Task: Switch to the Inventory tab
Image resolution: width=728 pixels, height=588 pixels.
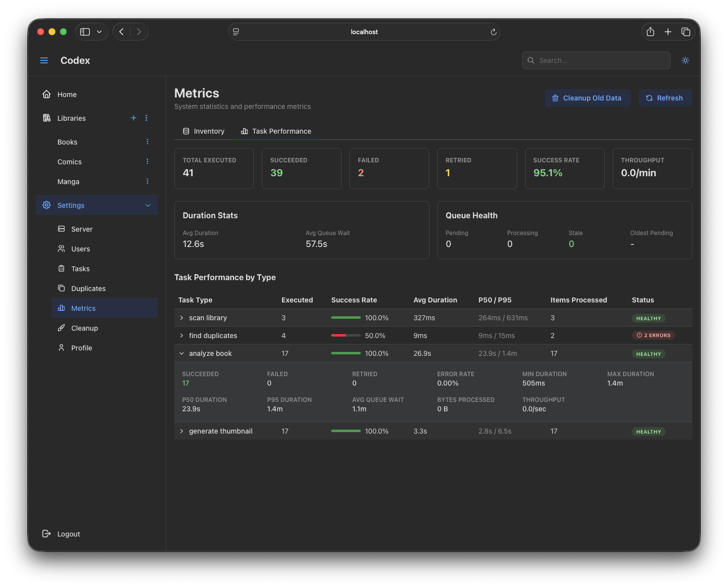Action: coord(203,131)
